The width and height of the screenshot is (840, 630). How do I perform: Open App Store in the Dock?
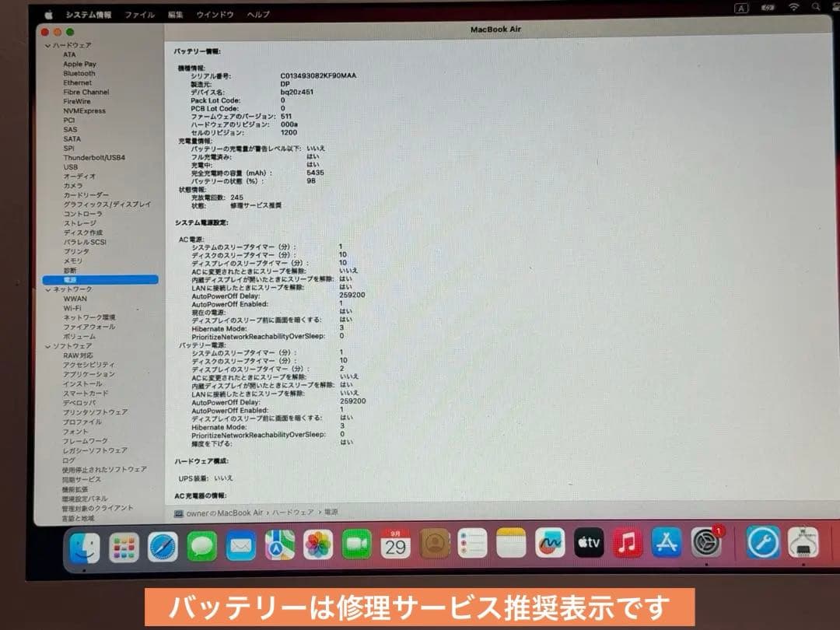click(x=667, y=542)
